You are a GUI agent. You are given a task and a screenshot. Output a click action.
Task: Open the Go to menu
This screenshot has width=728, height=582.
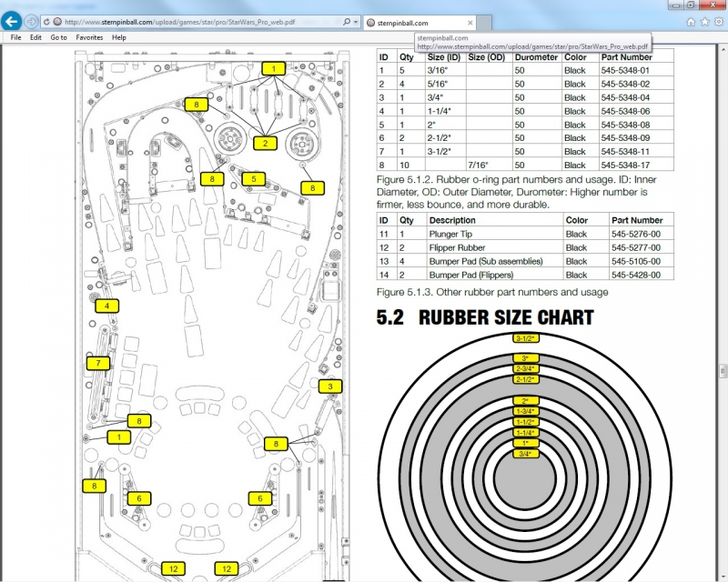(x=58, y=37)
